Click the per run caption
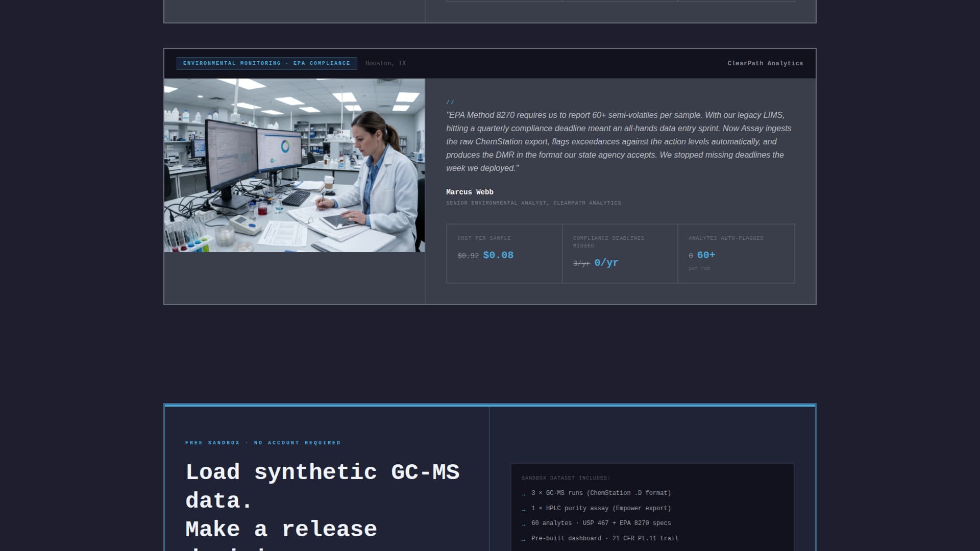This screenshot has height=551, width=980. click(x=699, y=268)
